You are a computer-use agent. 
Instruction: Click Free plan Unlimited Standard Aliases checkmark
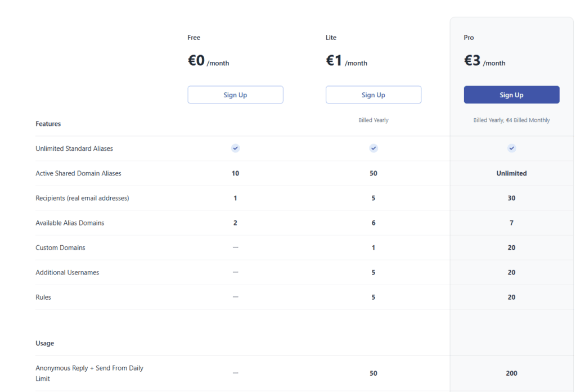(x=236, y=148)
